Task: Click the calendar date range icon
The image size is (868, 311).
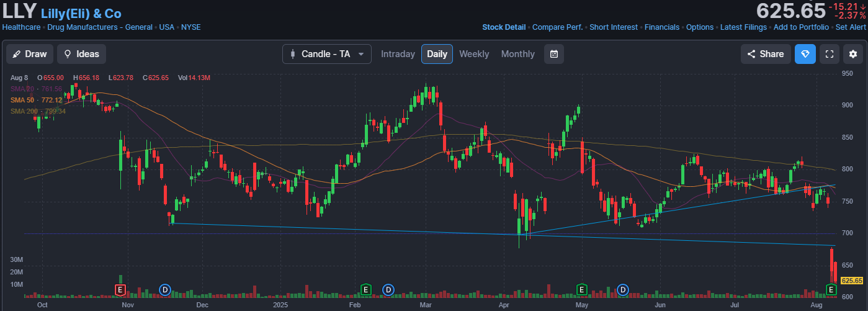Action: coord(554,54)
